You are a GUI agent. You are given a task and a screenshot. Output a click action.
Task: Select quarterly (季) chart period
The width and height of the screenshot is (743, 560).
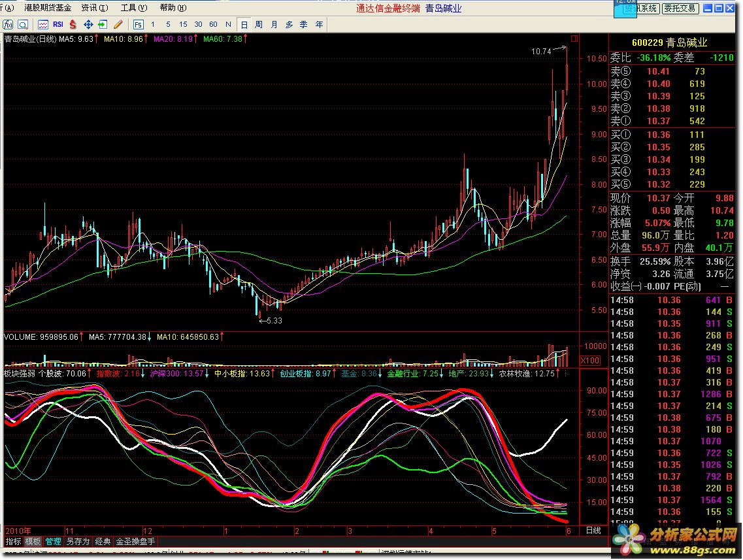pyautogui.click(x=304, y=25)
